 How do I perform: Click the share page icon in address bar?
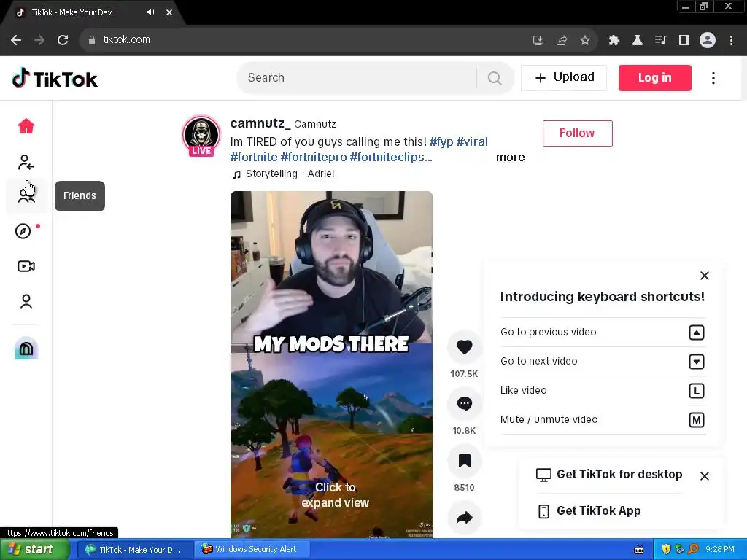coord(562,40)
